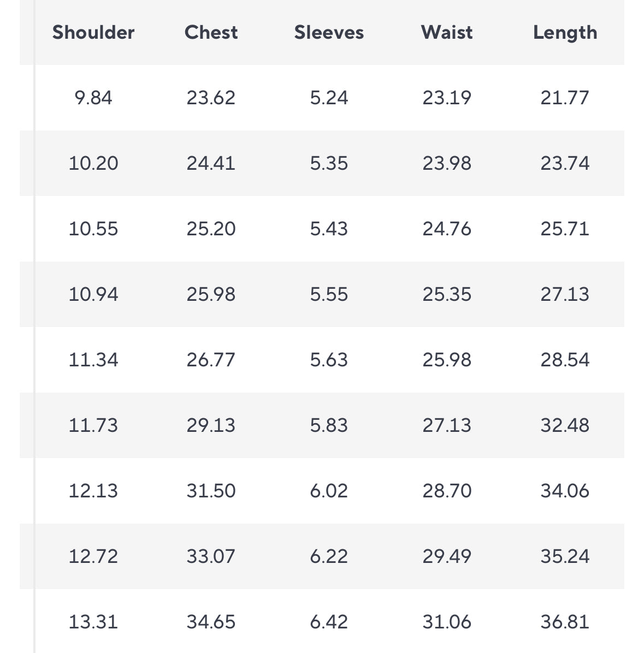Click the Length column header

565,33
